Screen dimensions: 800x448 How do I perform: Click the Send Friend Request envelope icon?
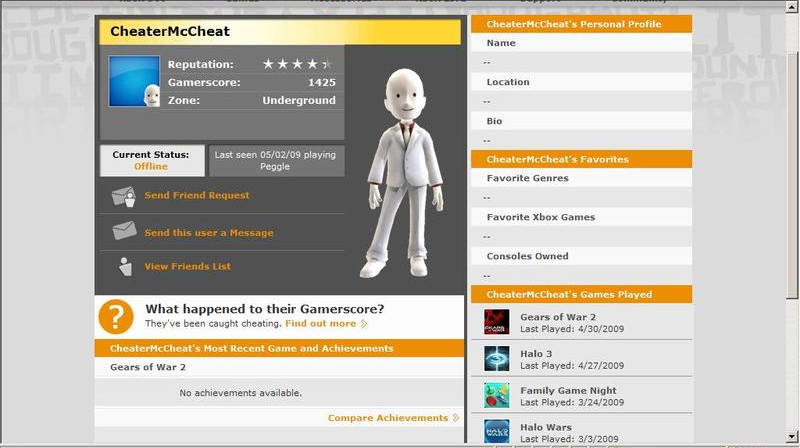pyautogui.click(x=124, y=196)
